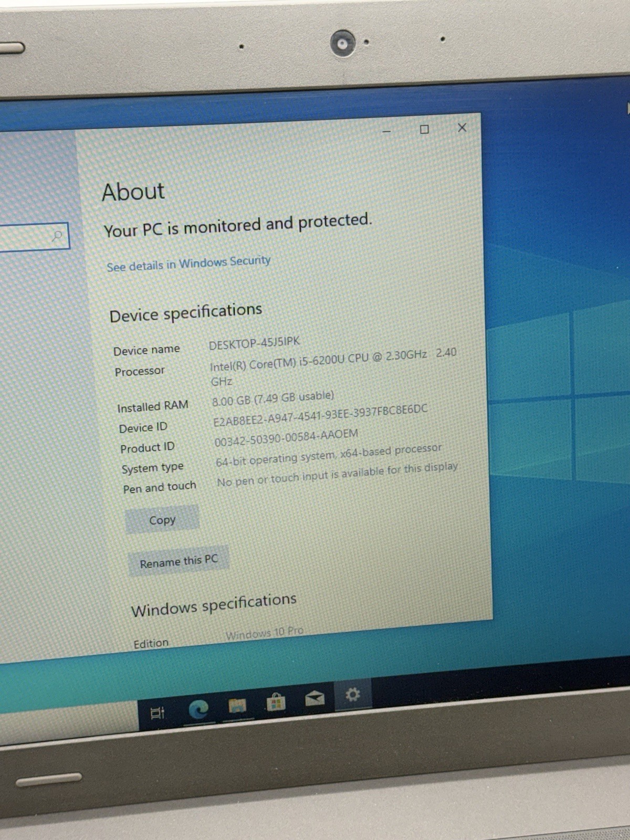Click the Copy button under device specifications
Viewport: 630px width, 840px height.
click(162, 520)
